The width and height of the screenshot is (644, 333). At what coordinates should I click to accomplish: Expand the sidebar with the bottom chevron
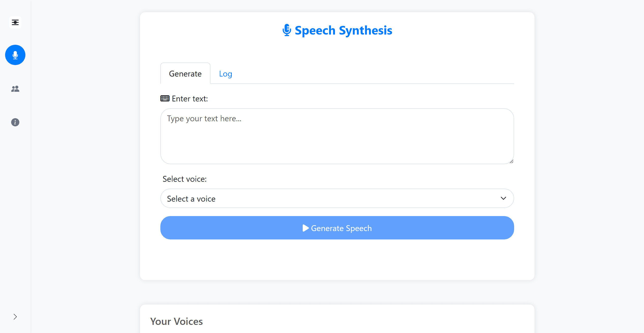15,317
